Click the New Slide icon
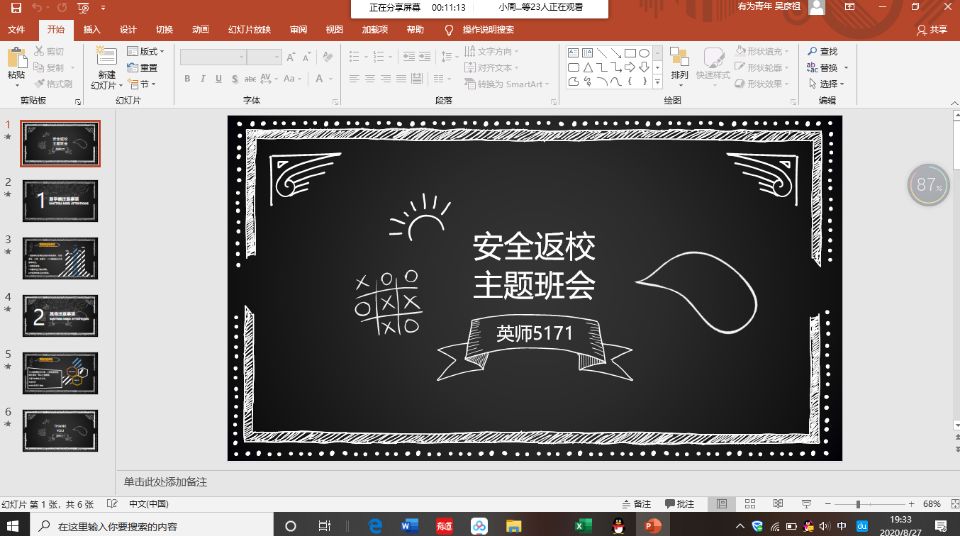 coord(106,59)
